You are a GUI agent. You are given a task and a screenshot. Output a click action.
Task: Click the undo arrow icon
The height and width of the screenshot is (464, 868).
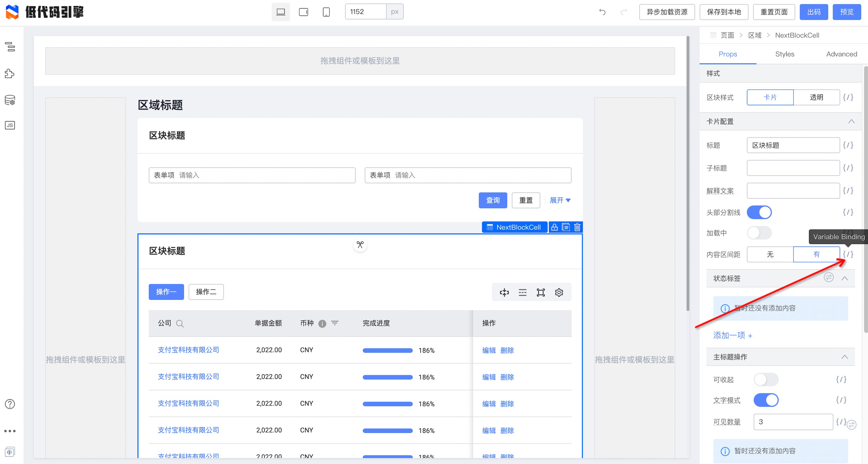tap(602, 12)
